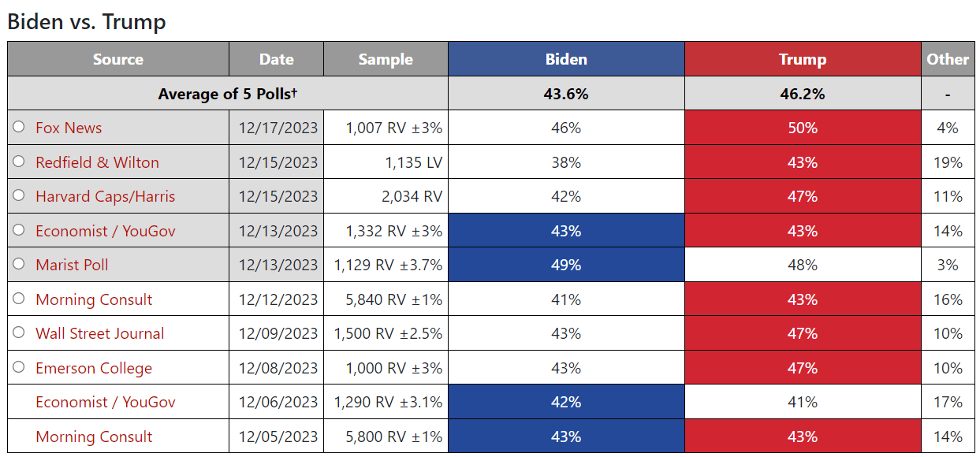Open the Morning Consult 12/05/2023 link
Viewport: 980px width, 457px height.
94,437
